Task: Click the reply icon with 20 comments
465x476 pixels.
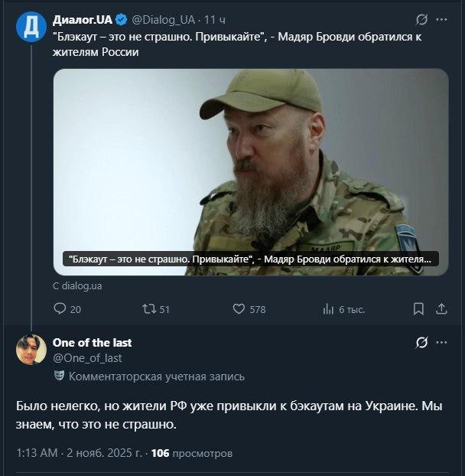Action: [60, 309]
